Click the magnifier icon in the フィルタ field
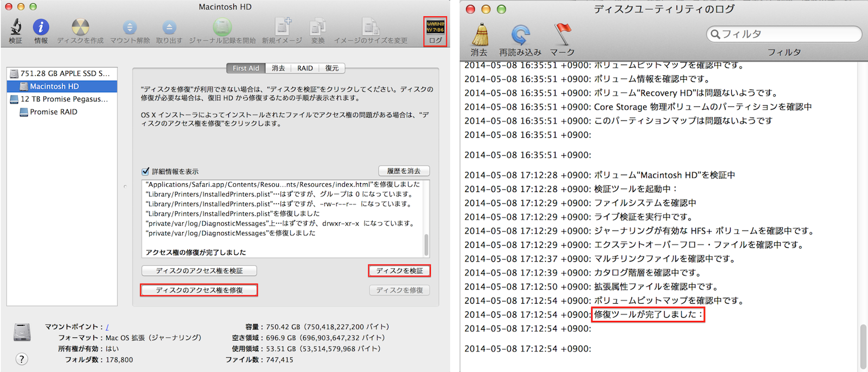This screenshot has width=868, height=372. [x=715, y=34]
